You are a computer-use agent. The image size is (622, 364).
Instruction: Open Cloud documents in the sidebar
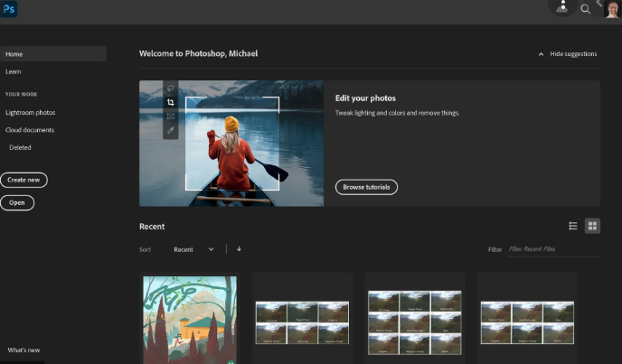click(x=31, y=130)
